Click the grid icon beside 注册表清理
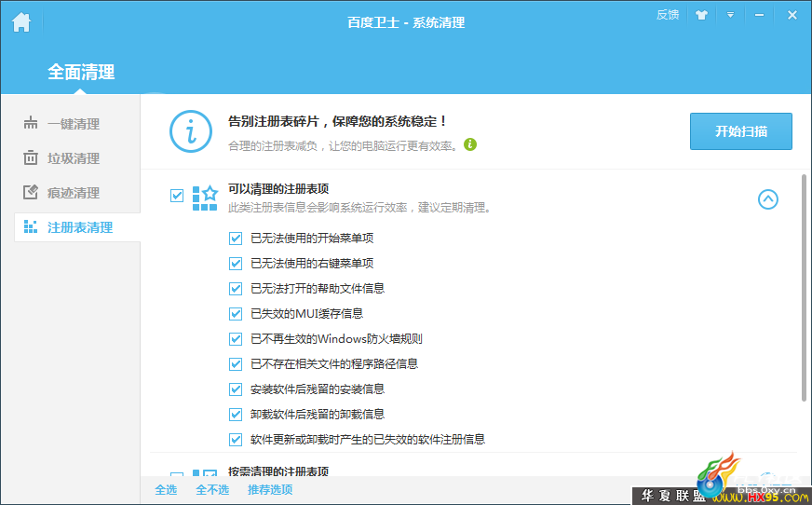 (31, 226)
